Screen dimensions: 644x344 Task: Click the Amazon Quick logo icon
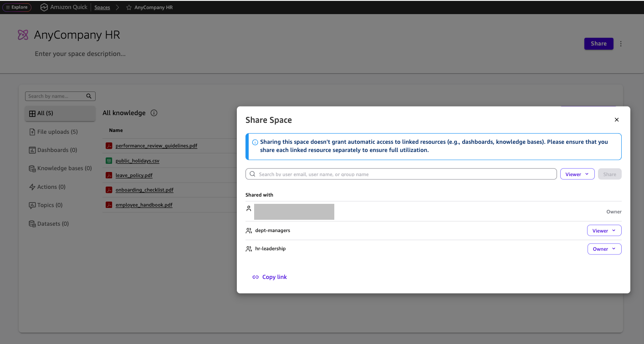[44, 7]
